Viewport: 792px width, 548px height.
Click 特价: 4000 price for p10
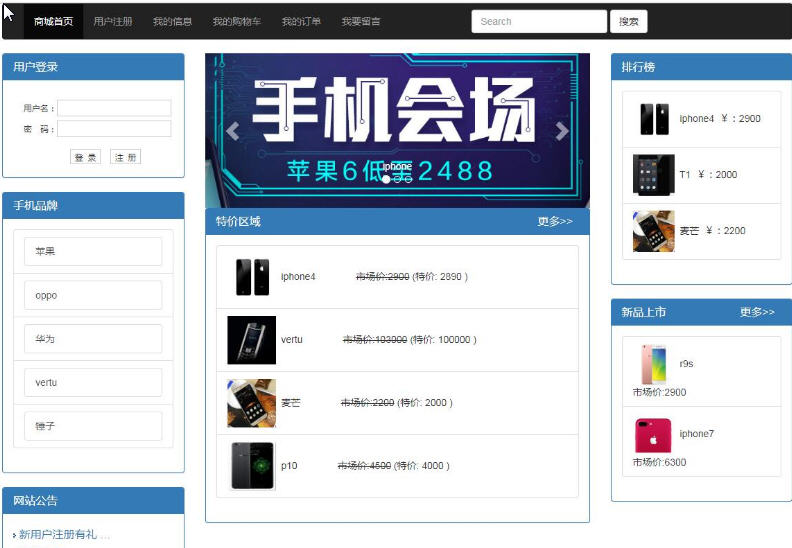[x=421, y=466]
